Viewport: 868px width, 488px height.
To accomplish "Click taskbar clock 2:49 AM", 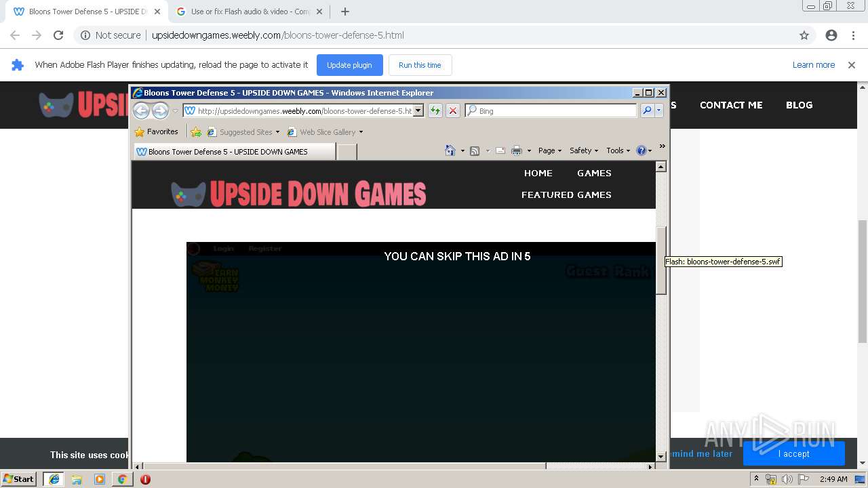I will [833, 479].
